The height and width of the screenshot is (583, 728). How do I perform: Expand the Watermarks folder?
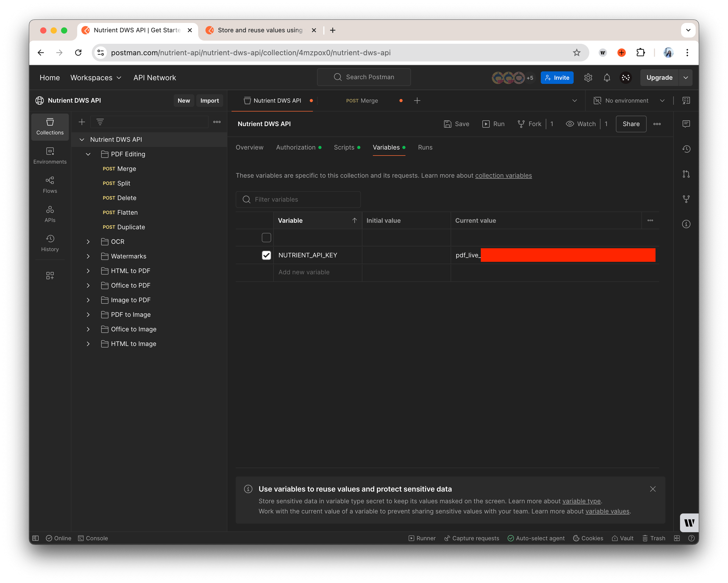[88, 256]
